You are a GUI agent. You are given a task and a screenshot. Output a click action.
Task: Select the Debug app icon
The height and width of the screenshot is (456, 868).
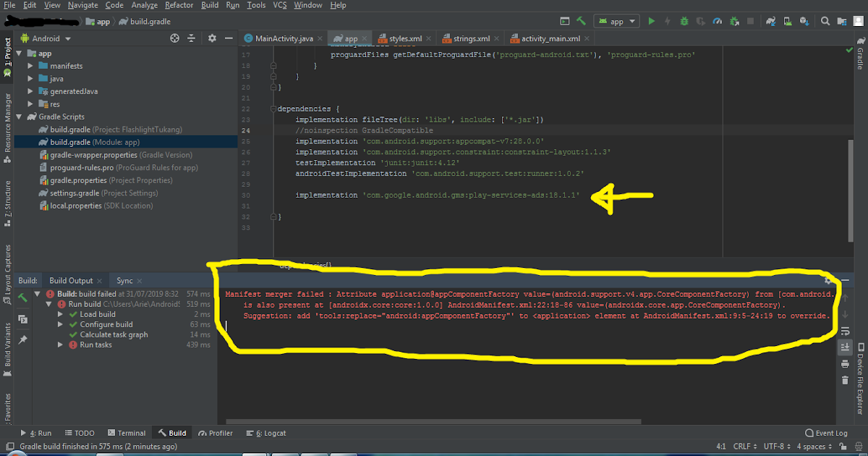pos(684,21)
